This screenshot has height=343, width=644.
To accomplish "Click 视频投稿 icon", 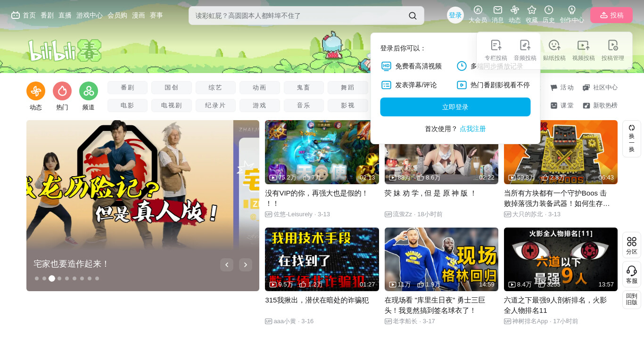I will pos(584,45).
